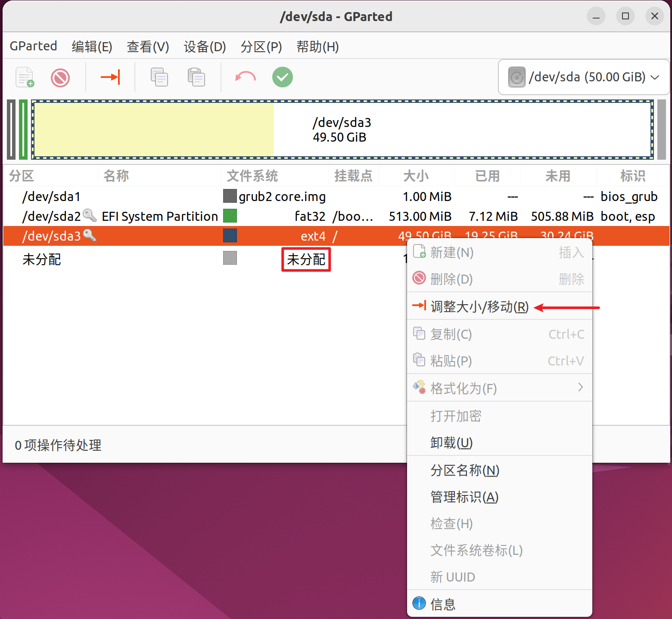Select the /dev/sda2 partition row
Image resolution: width=672 pixels, height=619 pixels.
(x=336, y=216)
